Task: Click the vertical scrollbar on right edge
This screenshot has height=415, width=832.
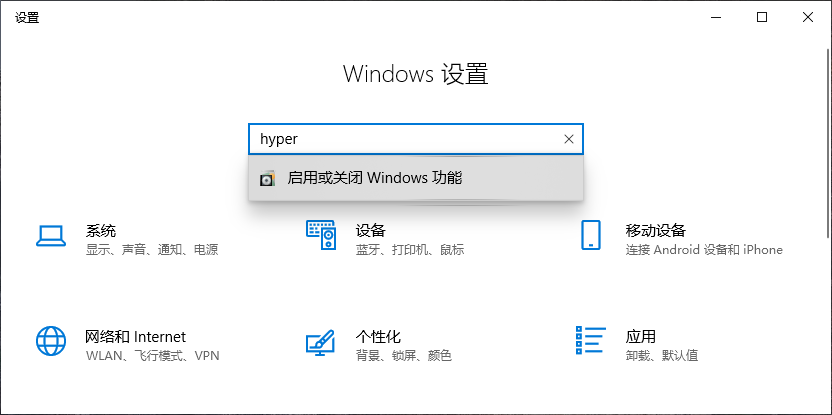Action: pos(828,143)
